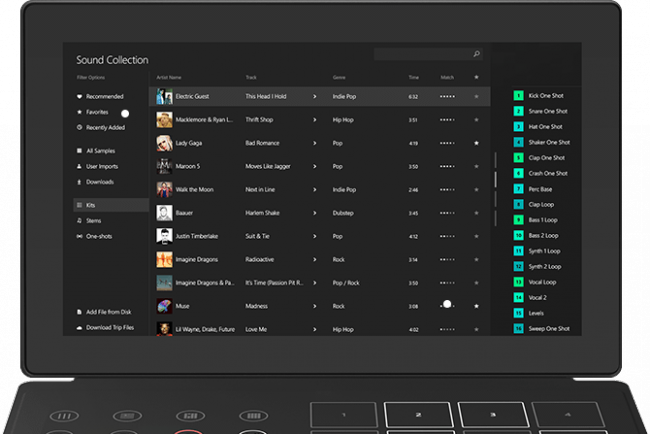This screenshot has height=434, width=650.
Task: Favorite the Lil Wayne row star
Action: tap(476, 330)
